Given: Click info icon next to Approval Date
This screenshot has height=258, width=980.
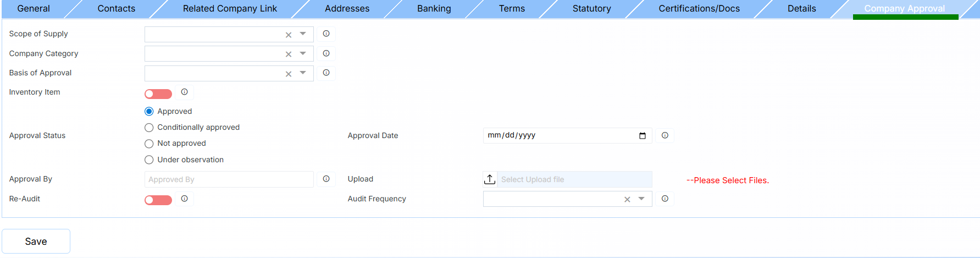Looking at the screenshot, I should 665,135.
